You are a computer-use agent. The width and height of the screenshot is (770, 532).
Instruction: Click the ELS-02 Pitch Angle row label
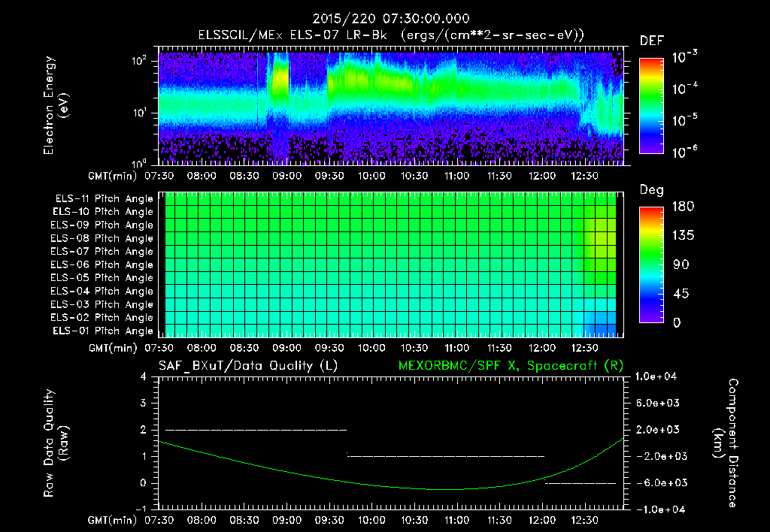[x=102, y=318]
